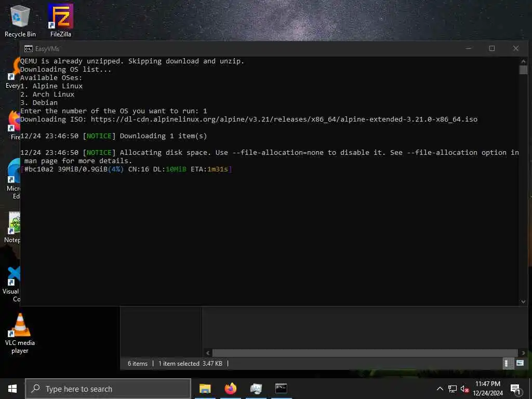Maximize the EasyVMs console window
Viewport: 532px width, 399px height.
492,48
